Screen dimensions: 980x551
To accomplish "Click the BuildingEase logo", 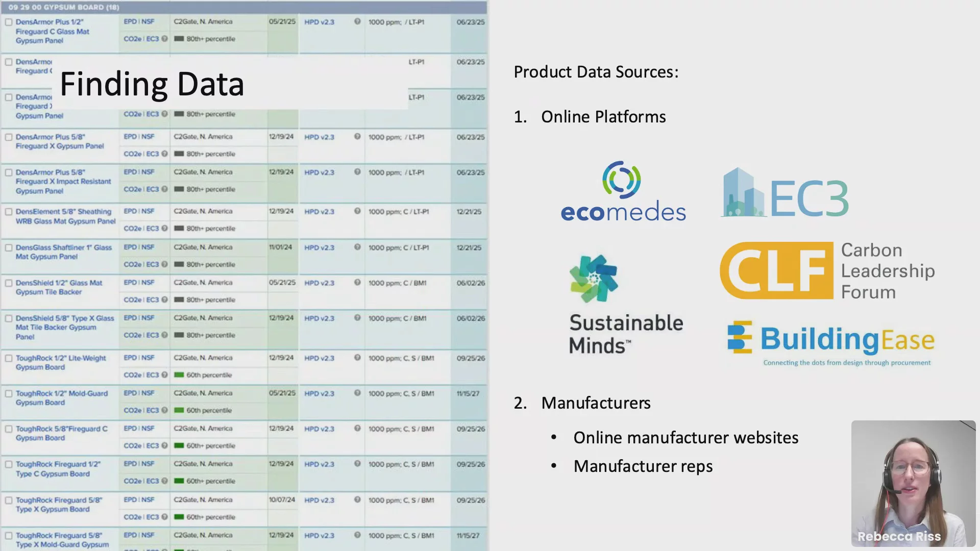I will coord(831,343).
